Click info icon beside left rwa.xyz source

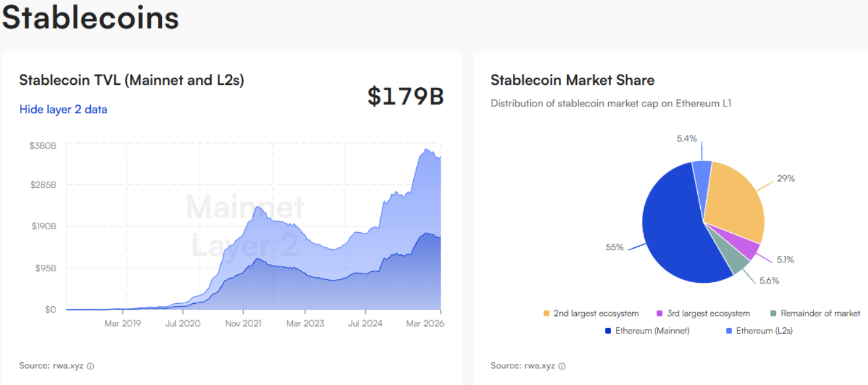click(90, 366)
